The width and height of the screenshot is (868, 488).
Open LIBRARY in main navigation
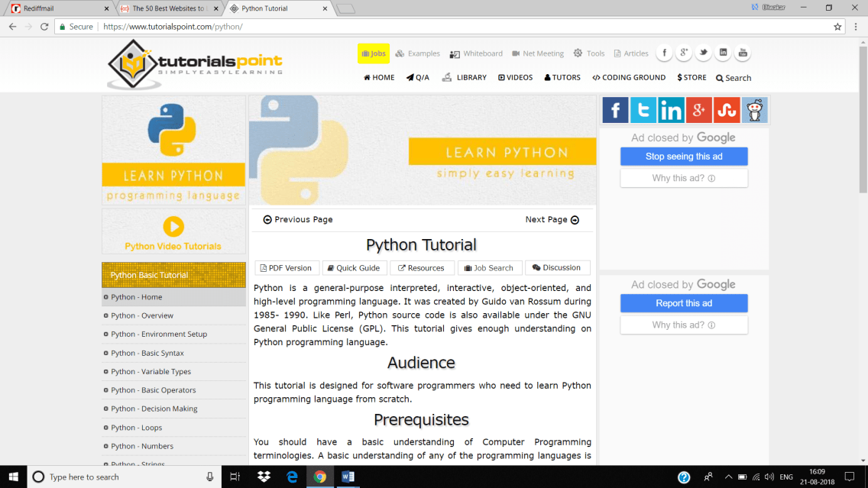click(x=465, y=77)
